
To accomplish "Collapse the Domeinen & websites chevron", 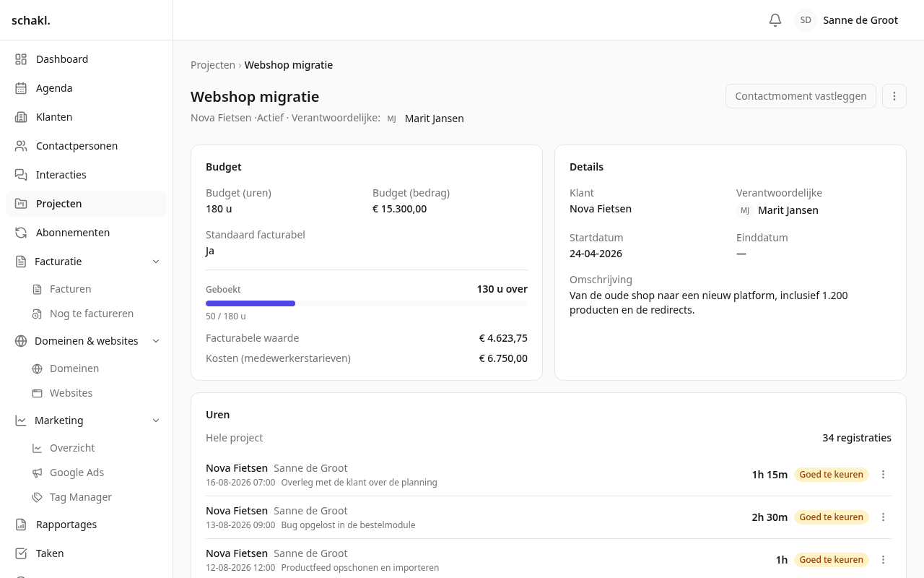I will (156, 341).
